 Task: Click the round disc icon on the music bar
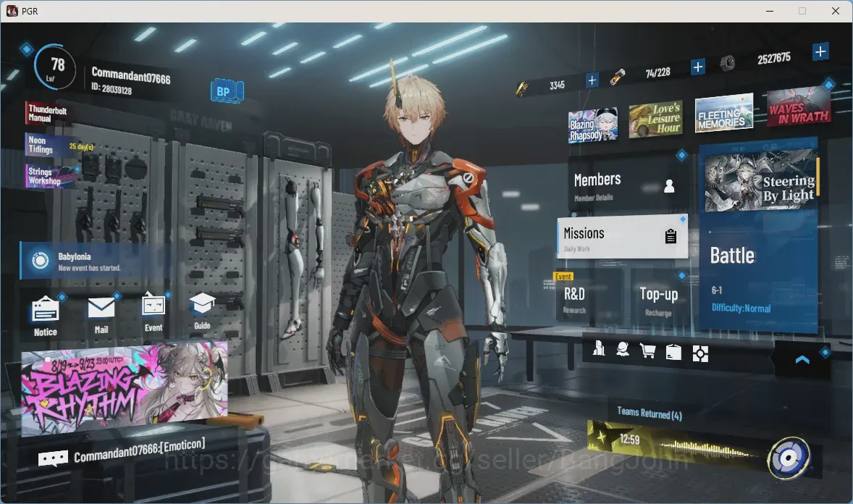click(x=789, y=458)
